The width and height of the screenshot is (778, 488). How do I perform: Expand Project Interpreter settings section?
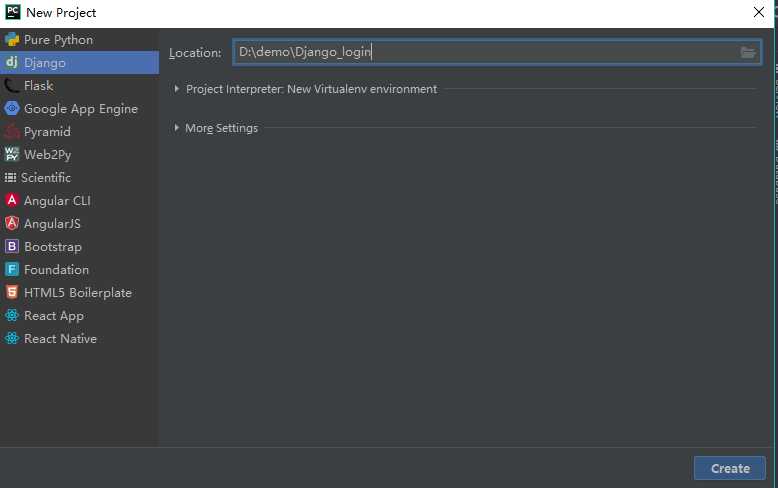pyautogui.click(x=177, y=89)
